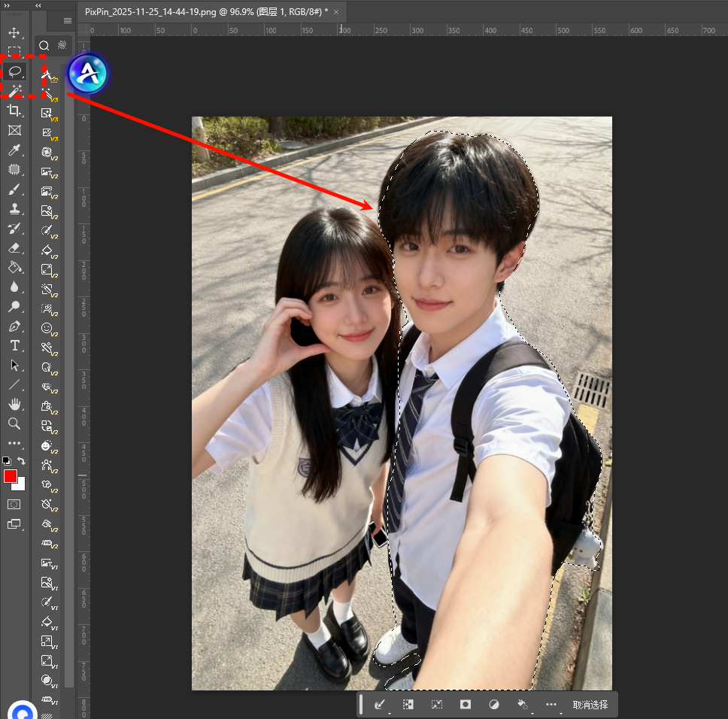
Task: Close the PixPin document tab
Action: [335, 12]
